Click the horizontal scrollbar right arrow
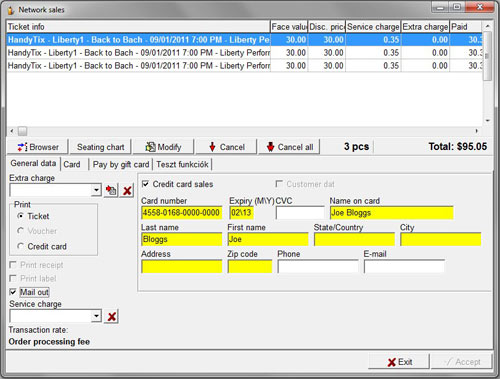 476,131
